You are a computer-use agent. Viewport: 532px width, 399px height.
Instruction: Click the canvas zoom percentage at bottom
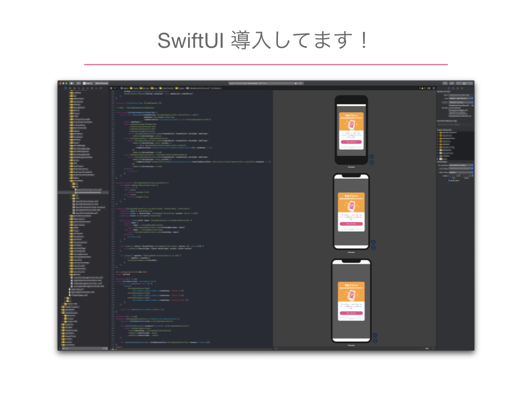[x=427, y=349]
